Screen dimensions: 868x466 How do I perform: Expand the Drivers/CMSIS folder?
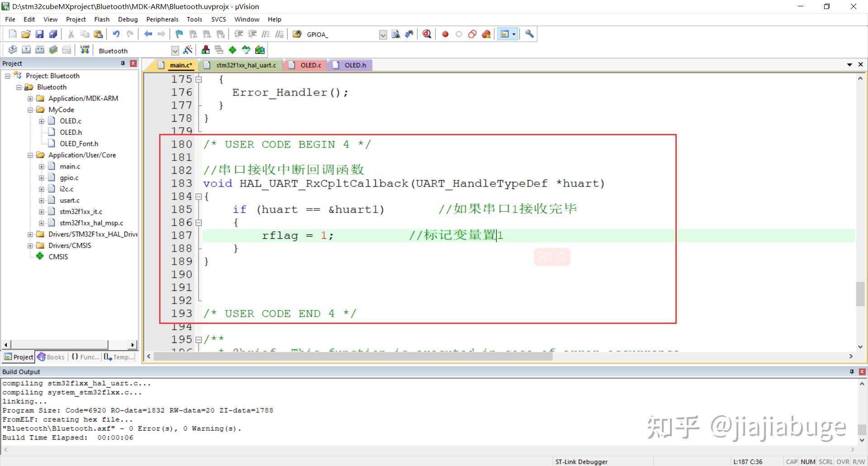29,245
